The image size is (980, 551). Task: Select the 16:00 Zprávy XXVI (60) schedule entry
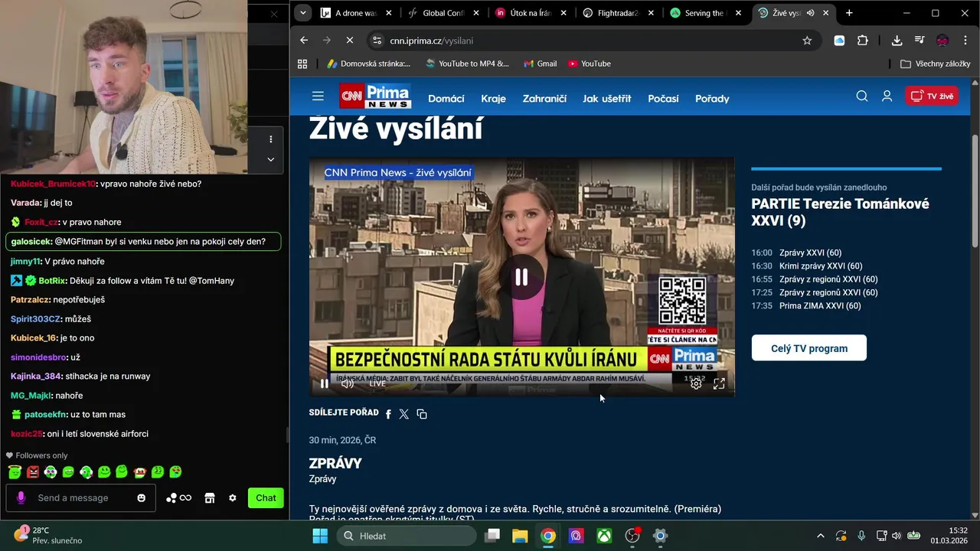(x=796, y=253)
